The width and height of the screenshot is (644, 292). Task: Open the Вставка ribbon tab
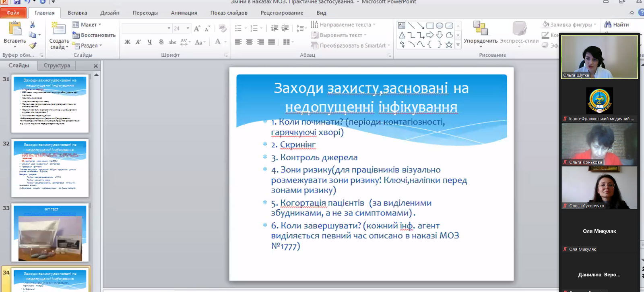77,13
